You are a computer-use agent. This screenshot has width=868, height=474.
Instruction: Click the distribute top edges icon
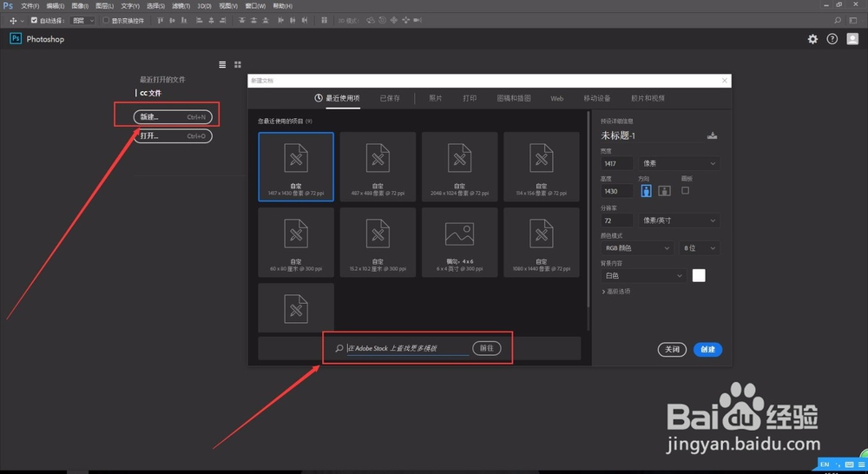click(x=242, y=21)
